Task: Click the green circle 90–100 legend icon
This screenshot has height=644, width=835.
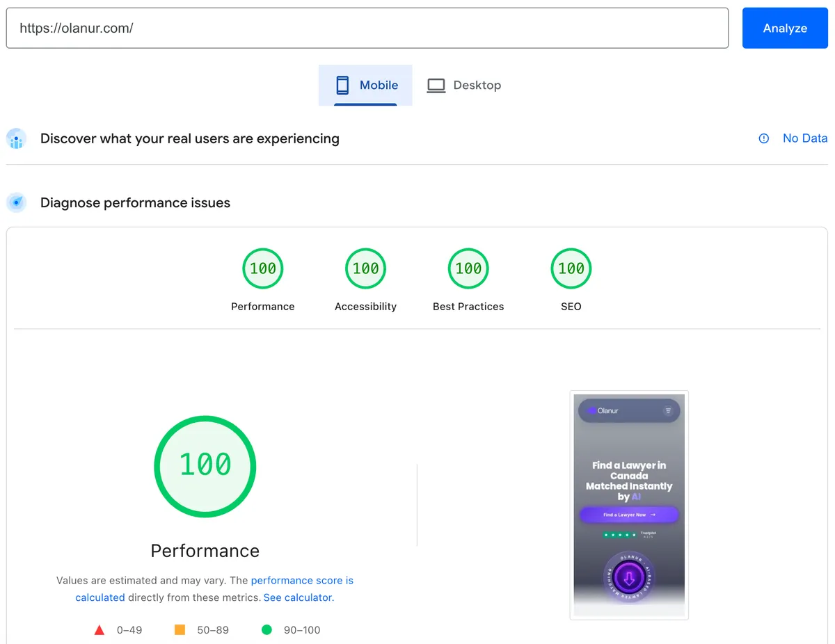Action: point(267,630)
